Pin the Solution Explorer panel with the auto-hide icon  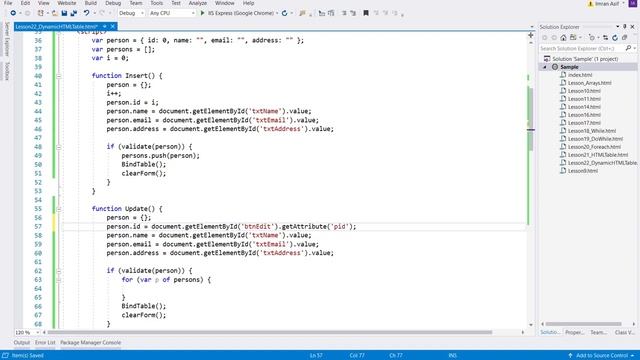tap(624, 27)
